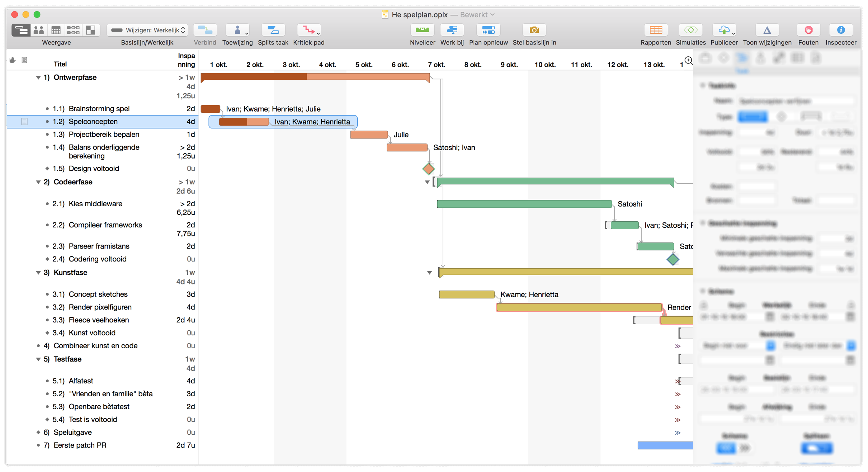Screen dimensions: 868x472
Task: Click the Toon wijzigingen triangle icon
Action: pos(767,30)
